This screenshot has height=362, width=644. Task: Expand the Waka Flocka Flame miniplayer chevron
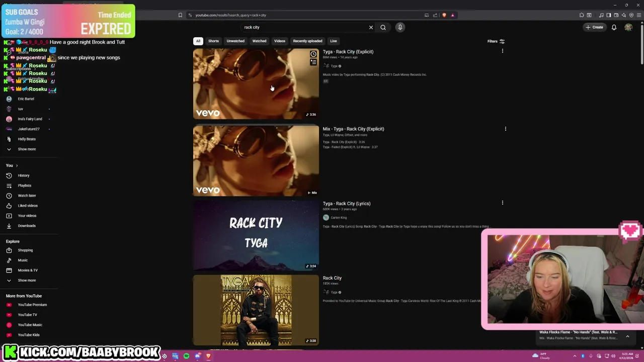(627, 336)
